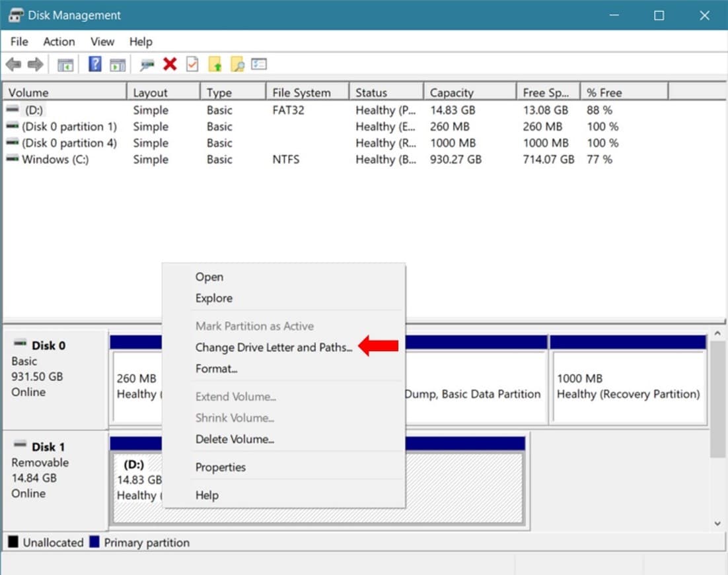Click the folder with magnifier icon
728x575 pixels.
click(237, 65)
